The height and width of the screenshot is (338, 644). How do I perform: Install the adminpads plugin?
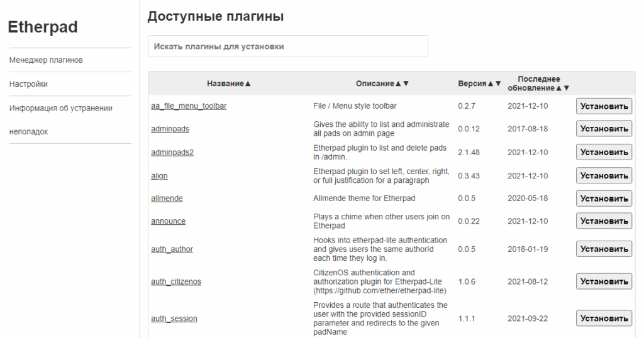[604, 129]
